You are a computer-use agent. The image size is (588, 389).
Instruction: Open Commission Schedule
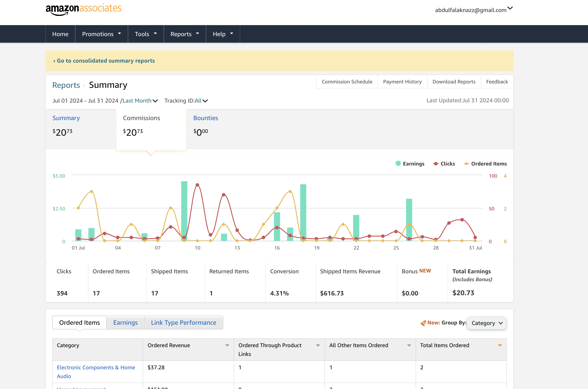pyautogui.click(x=347, y=82)
